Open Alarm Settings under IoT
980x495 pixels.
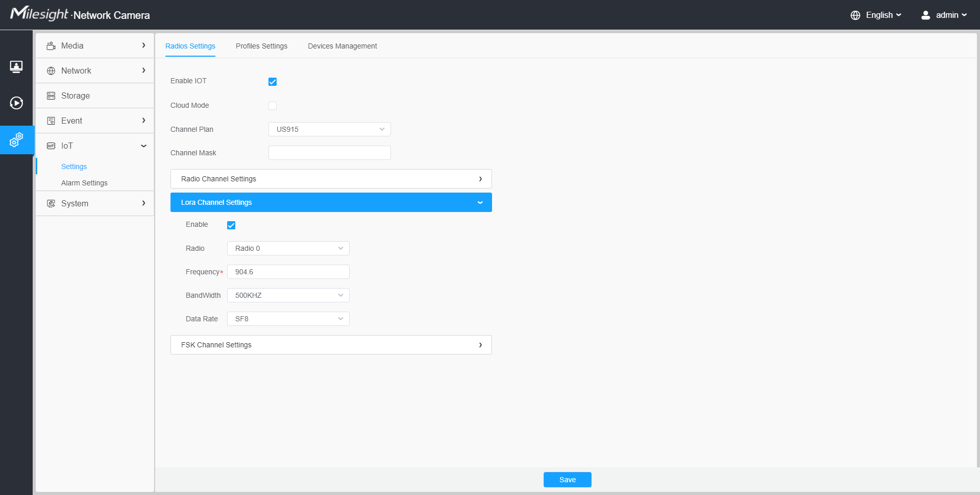coord(84,182)
